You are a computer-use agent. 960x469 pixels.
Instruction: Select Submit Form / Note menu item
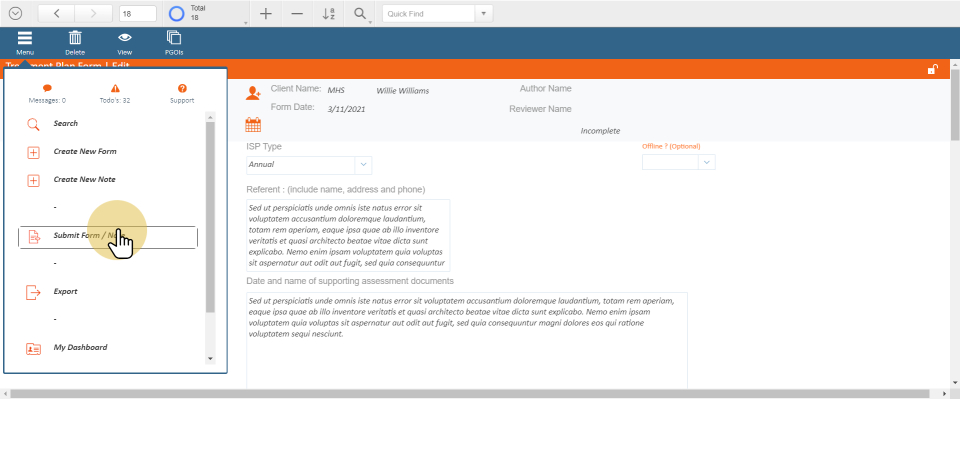(x=108, y=237)
